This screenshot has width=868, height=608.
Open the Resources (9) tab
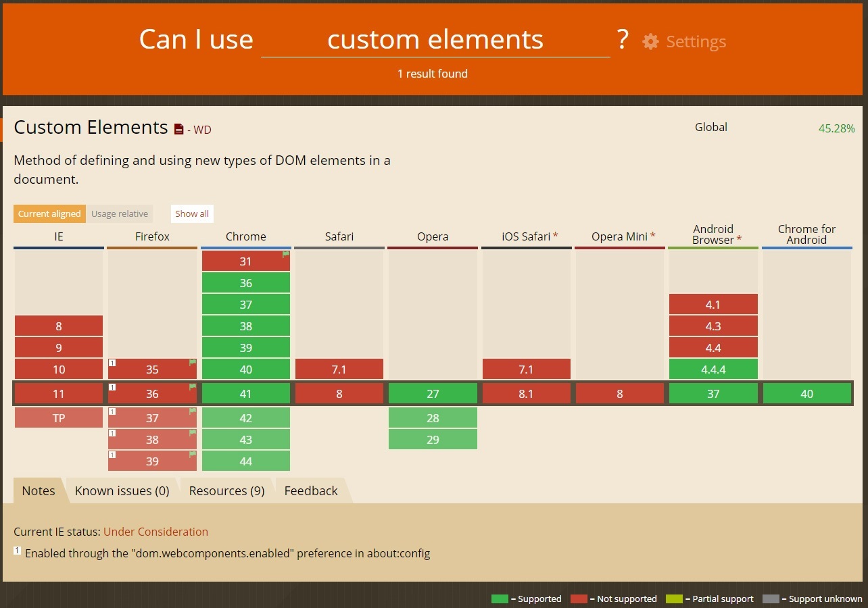coord(226,491)
